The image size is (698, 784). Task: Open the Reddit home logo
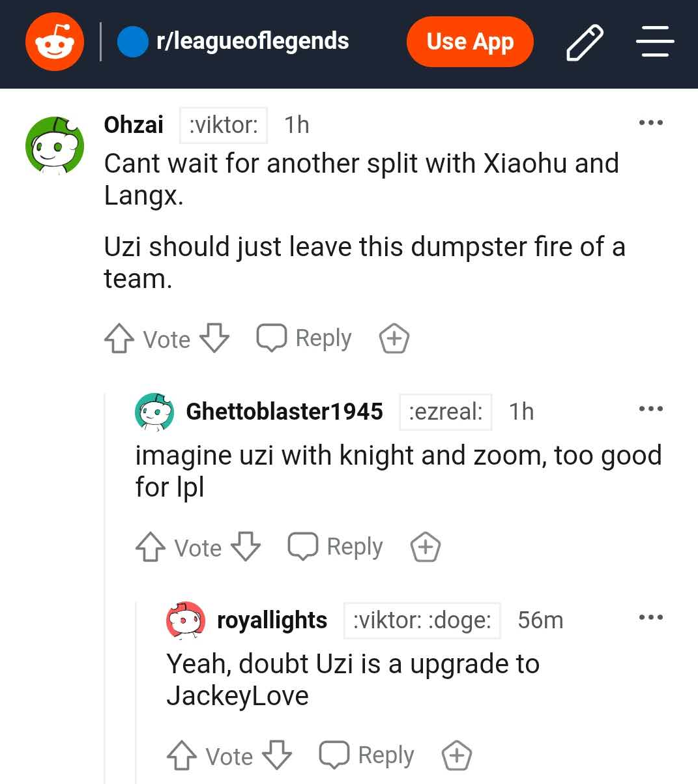click(55, 42)
